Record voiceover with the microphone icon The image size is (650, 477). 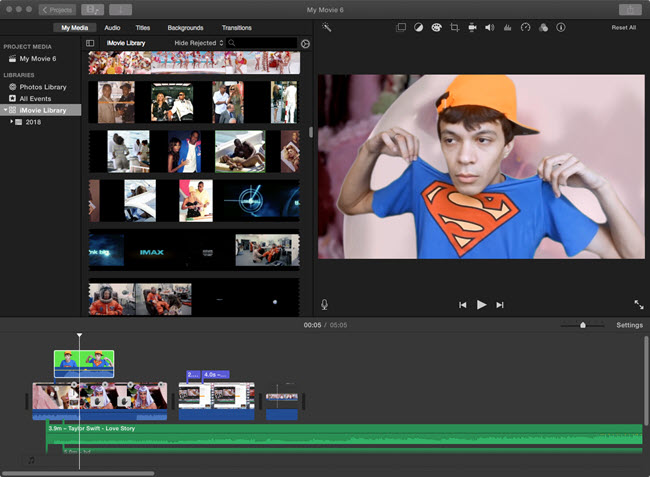(325, 304)
